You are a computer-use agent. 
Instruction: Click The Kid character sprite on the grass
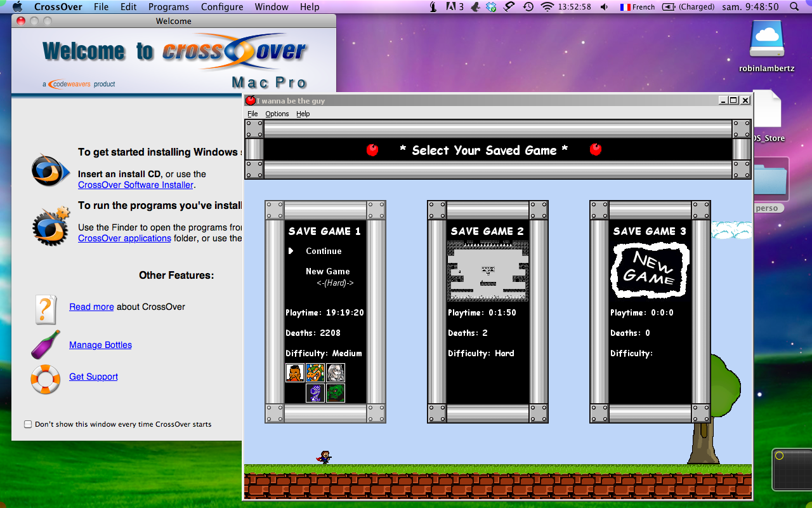click(325, 457)
